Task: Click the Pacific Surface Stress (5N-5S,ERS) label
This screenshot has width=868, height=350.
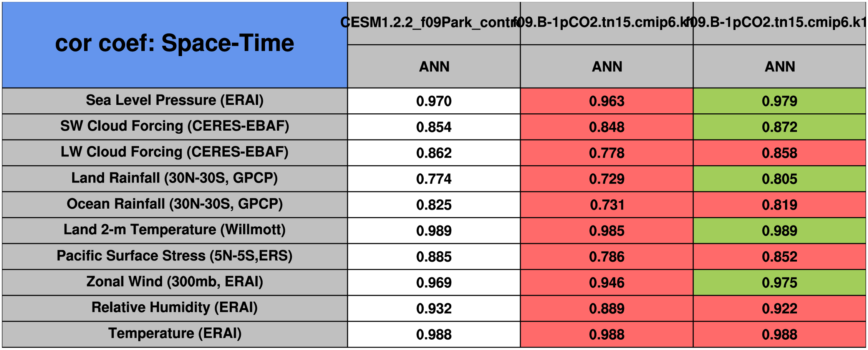Action: [x=175, y=256]
